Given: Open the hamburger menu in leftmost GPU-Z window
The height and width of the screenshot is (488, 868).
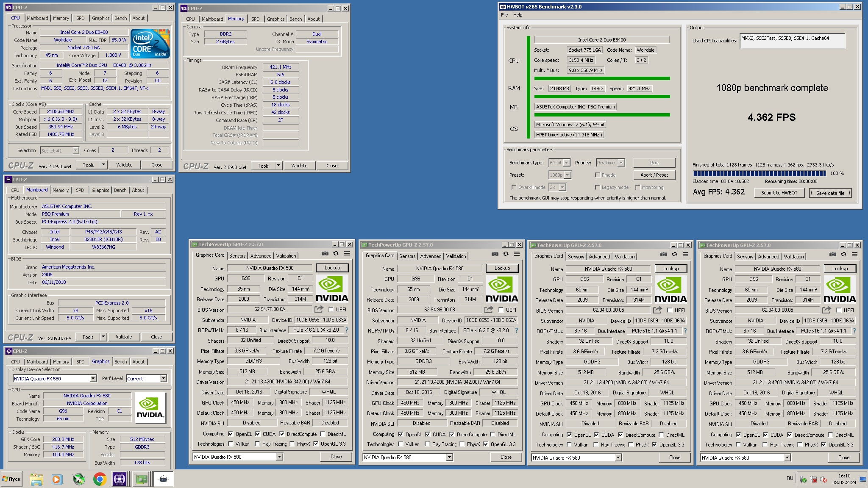Looking at the screenshot, I should 347,254.
